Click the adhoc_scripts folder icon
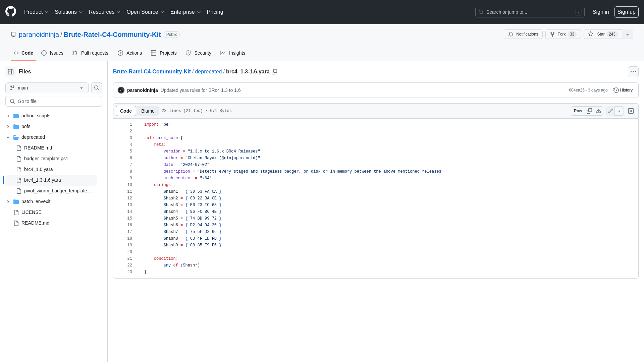644x362 pixels. (x=16, y=116)
